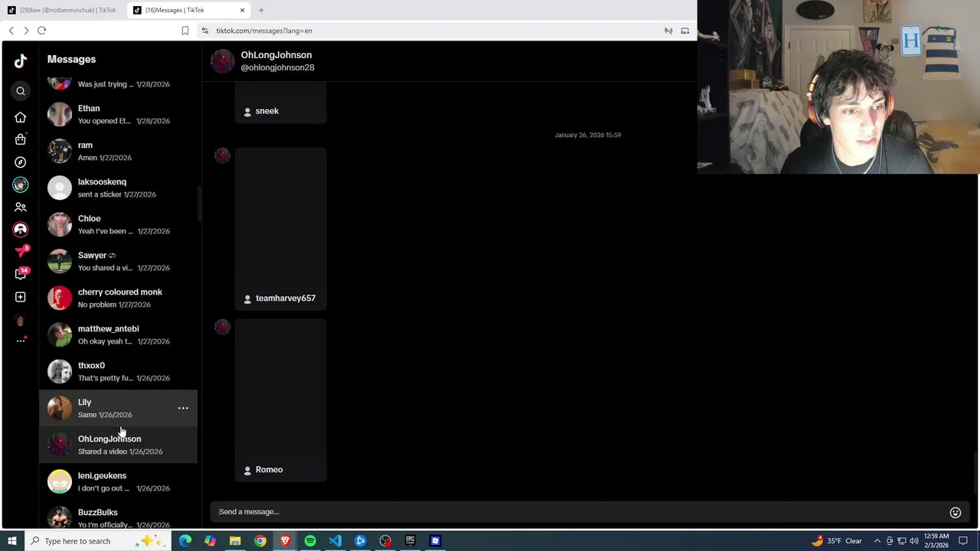The height and width of the screenshot is (551, 980).
Task: Go to the Home feed icon
Action: pos(21,117)
